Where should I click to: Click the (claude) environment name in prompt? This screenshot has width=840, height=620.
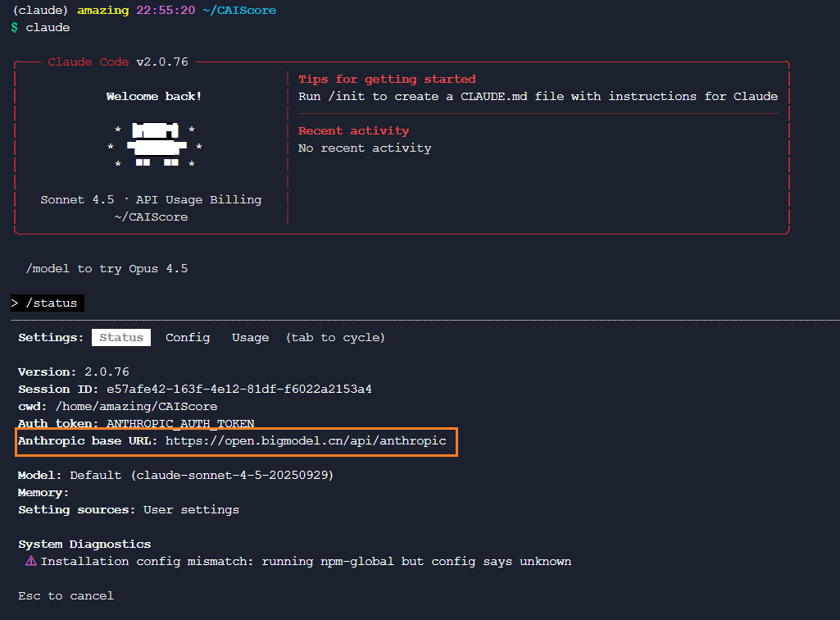[40, 10]
